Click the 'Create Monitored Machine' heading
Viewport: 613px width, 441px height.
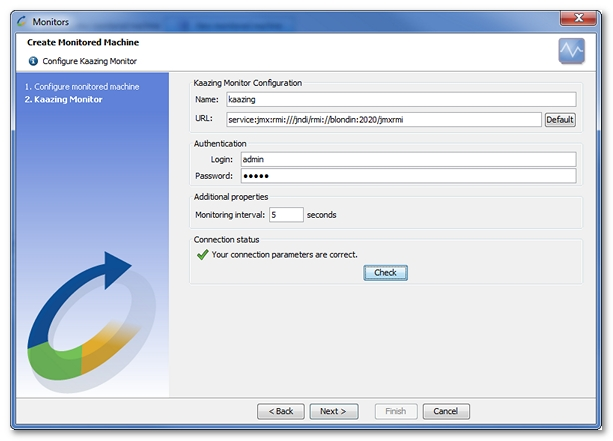coord(83,42)
